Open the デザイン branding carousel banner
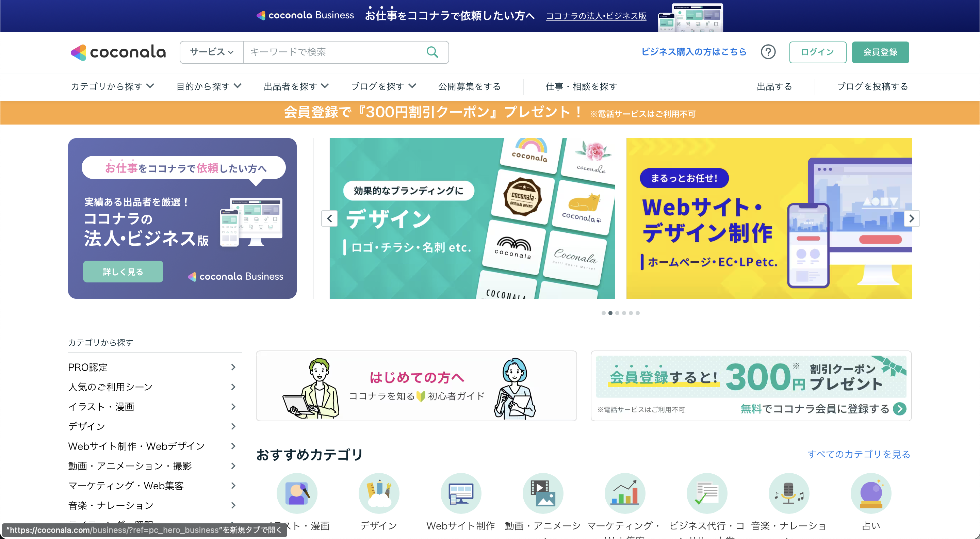 [x=472, y=218]
